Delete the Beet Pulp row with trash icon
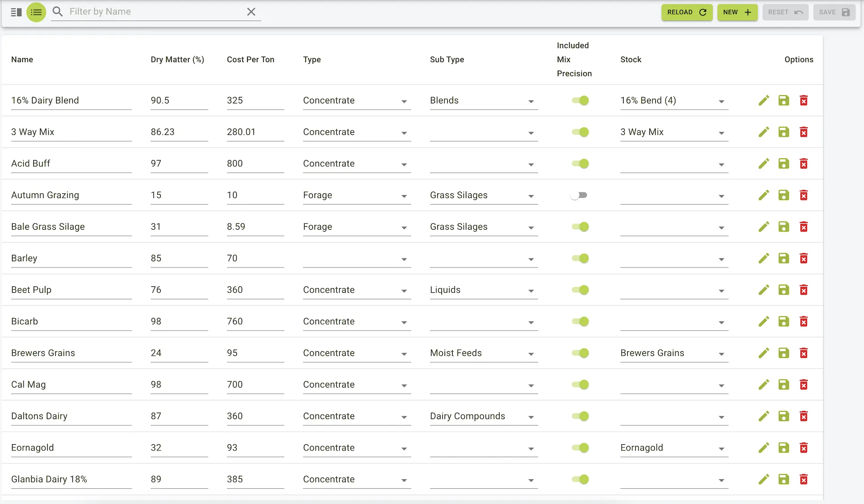 [x=803, y=290]
